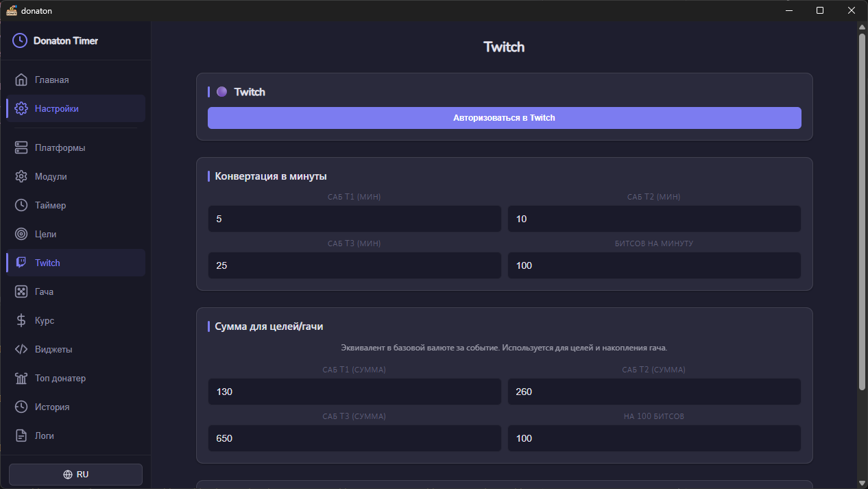Click the Сумма для целей/гачи heading
This screenshot has height=489, width=868.
[x=269, y=326]
